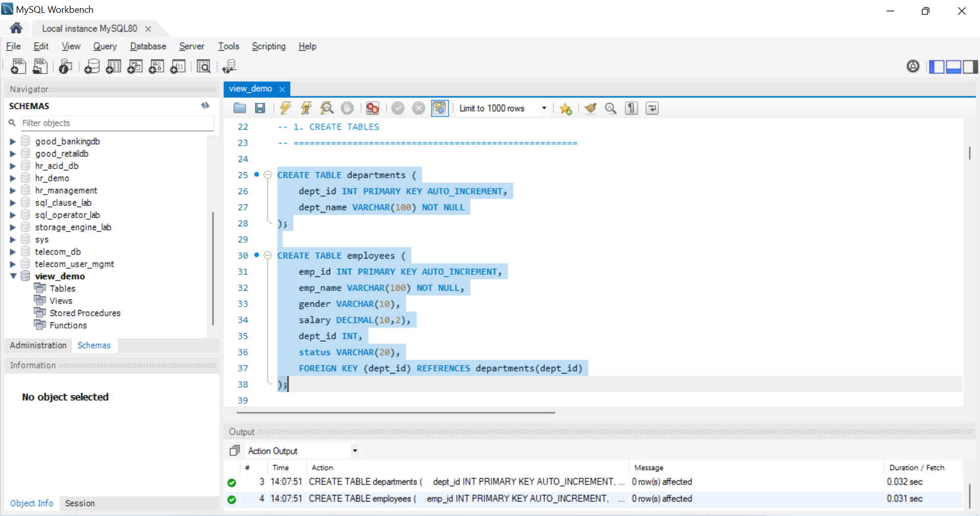980x516 pixels.
Task: Create a new stored procedure icon
Action: [x=156, y=66]
